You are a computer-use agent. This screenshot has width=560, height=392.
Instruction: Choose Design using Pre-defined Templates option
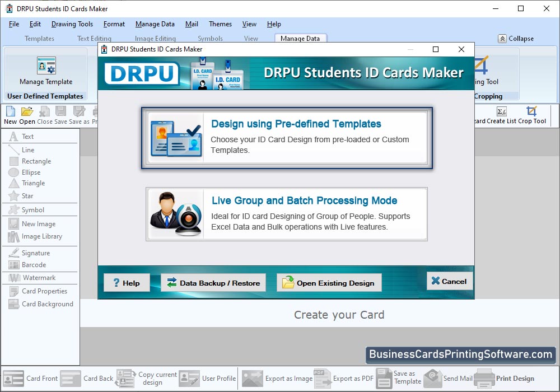[x=287, y=138]
